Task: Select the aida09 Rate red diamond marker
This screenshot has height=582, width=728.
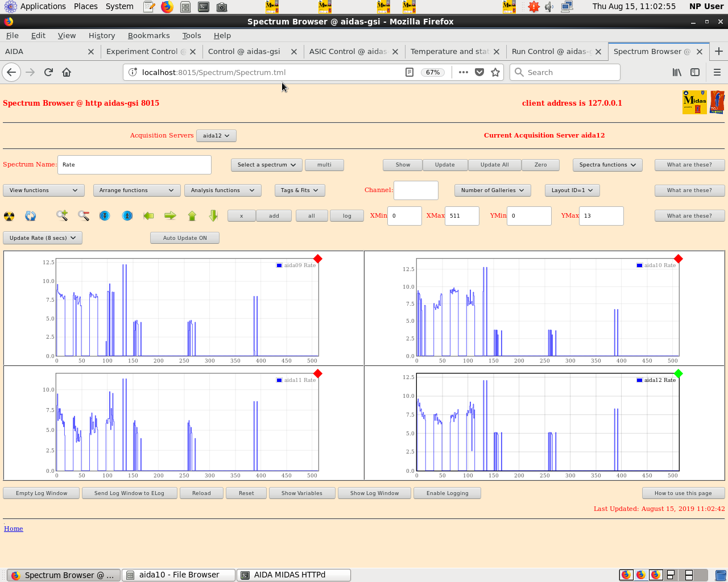Action: (318, 259)
